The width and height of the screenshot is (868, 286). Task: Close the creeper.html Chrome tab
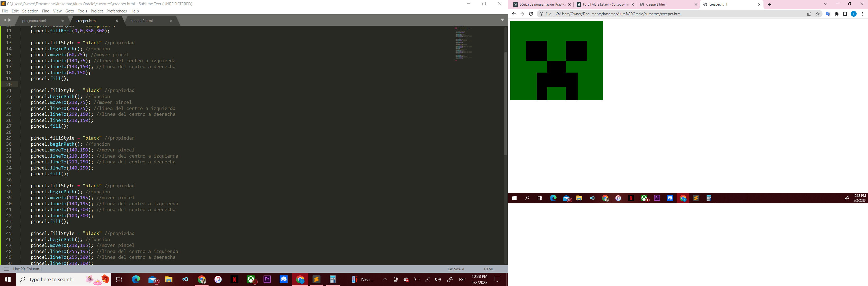point(759,5)
